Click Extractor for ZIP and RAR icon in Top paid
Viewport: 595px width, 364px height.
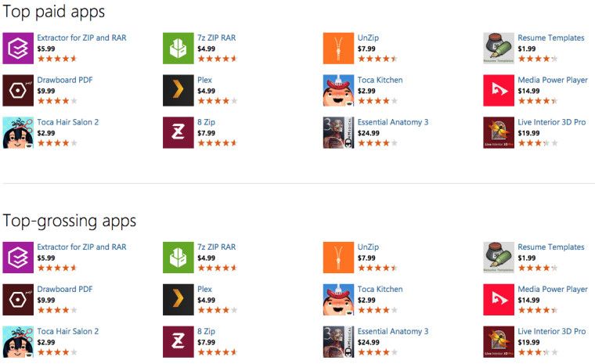[18, 49]
